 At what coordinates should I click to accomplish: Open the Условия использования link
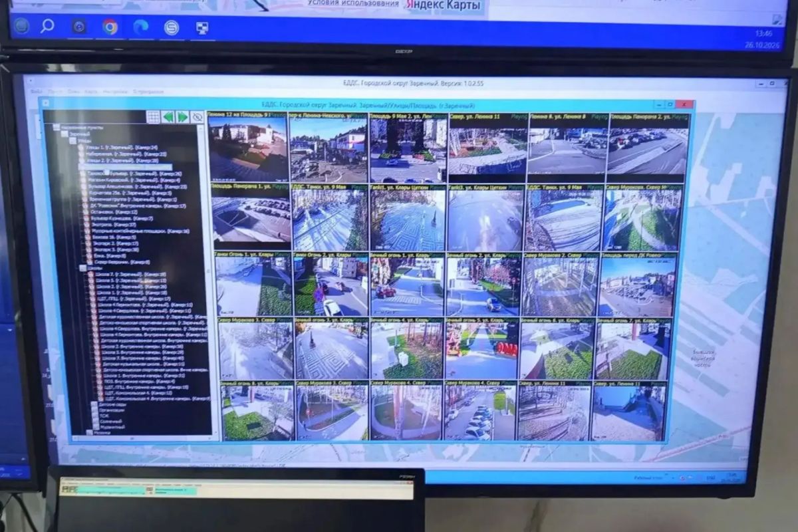(353, 3)
